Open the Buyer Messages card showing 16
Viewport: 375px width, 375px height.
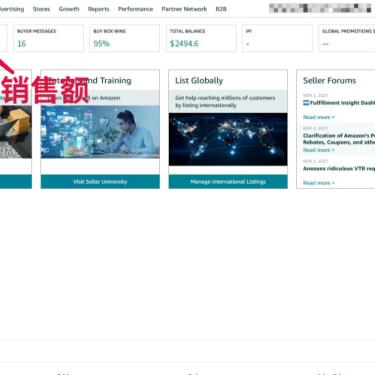48,38
